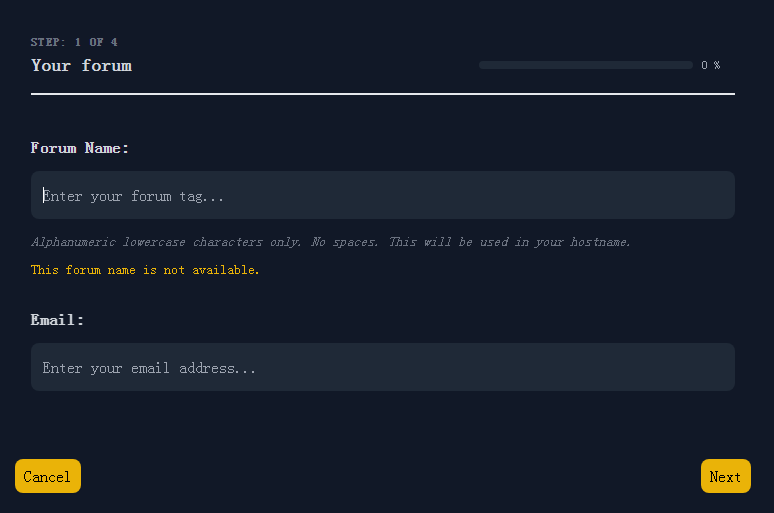The width and height of the screenshot is (774, 513).
Task: Click the forum name not available error
Action: (x=145, y=270)
